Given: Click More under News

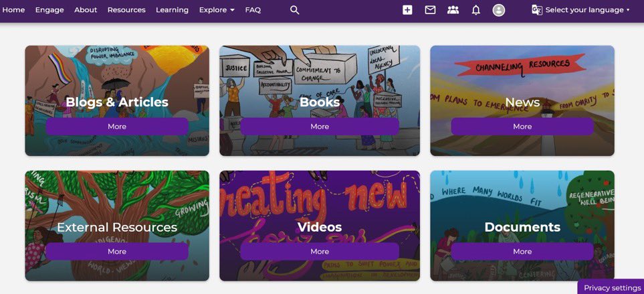Looking at the screenshot, I should coord(522,127).
